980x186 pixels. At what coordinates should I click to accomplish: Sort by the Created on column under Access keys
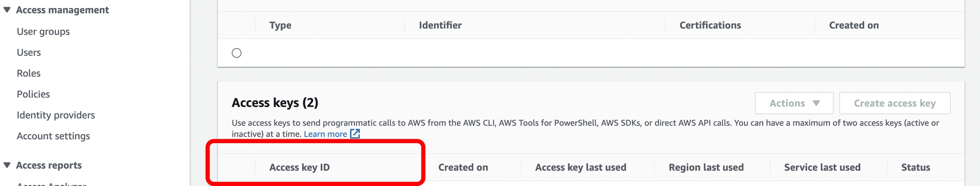point(463,167)
